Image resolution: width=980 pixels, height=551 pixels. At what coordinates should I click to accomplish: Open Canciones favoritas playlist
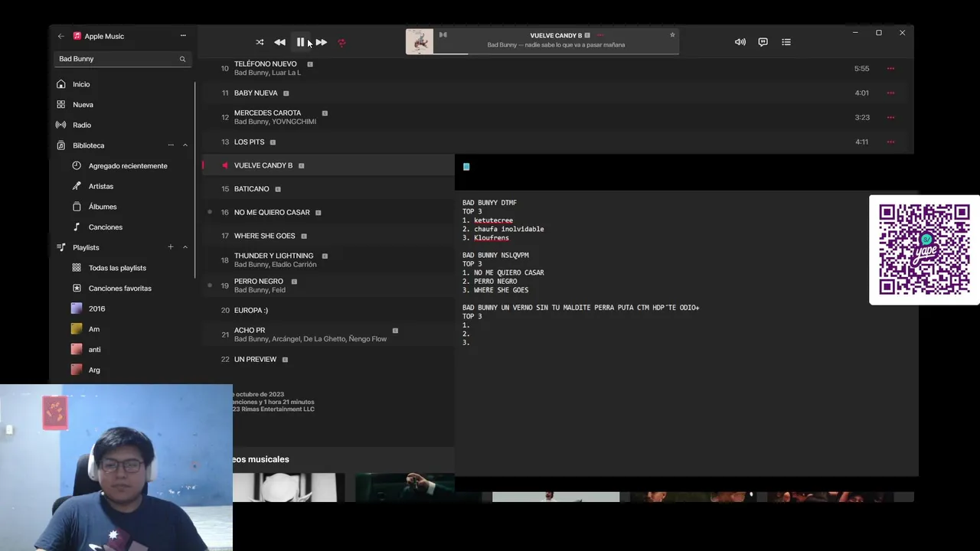(x=120, y=289)
